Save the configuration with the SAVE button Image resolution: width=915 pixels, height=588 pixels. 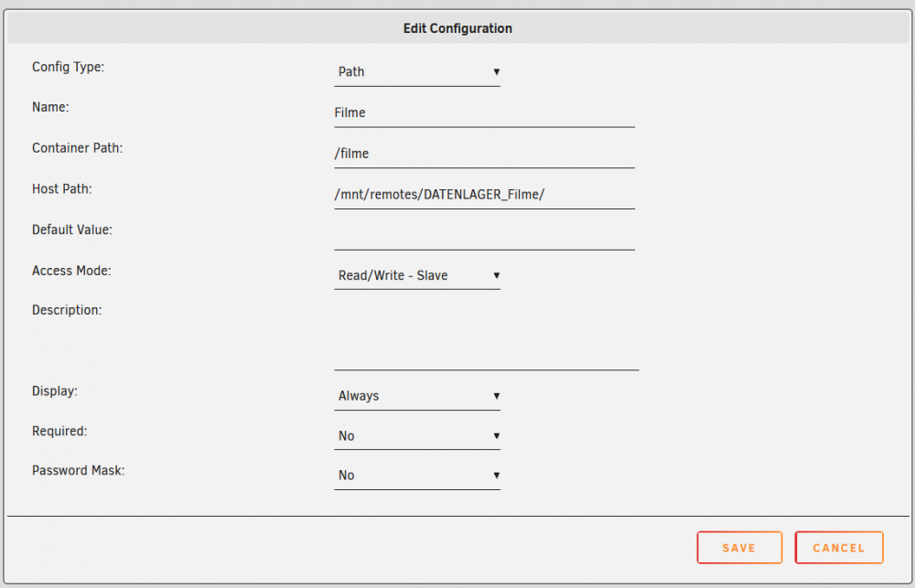739,548
